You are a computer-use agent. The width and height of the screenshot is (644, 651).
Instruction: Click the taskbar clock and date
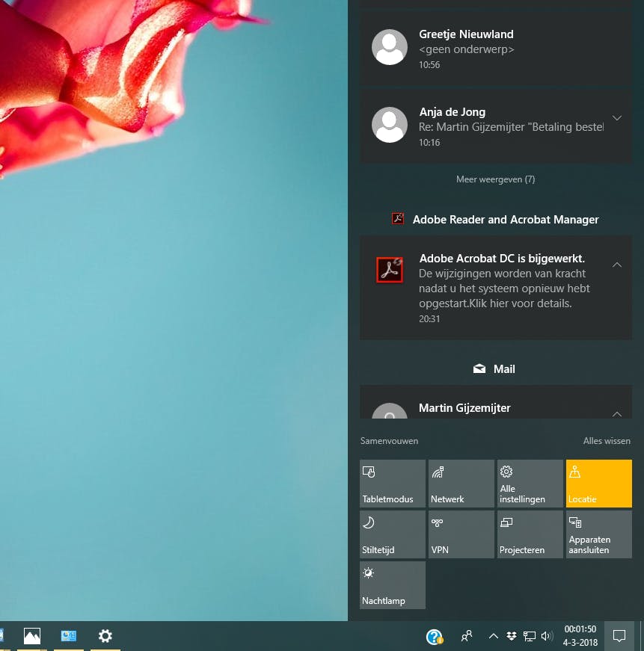(x=580, y=635)
